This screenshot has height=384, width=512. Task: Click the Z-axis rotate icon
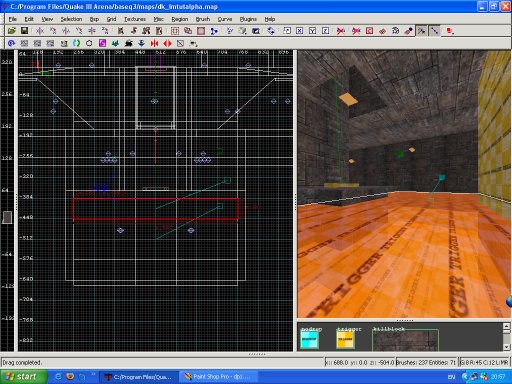(105, 31)
